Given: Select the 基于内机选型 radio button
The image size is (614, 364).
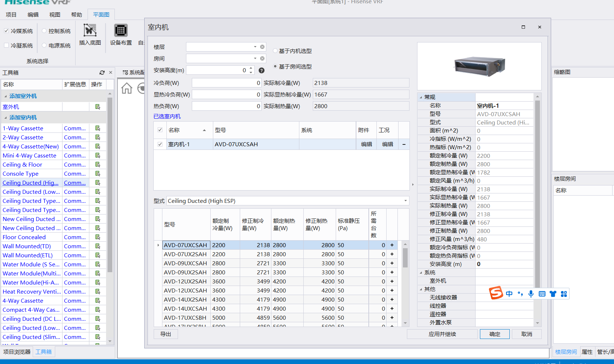Looking at the screenshot, I should (275, 51).
